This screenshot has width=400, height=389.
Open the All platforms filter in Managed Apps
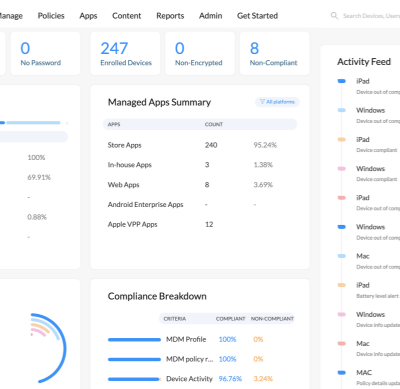277,102
